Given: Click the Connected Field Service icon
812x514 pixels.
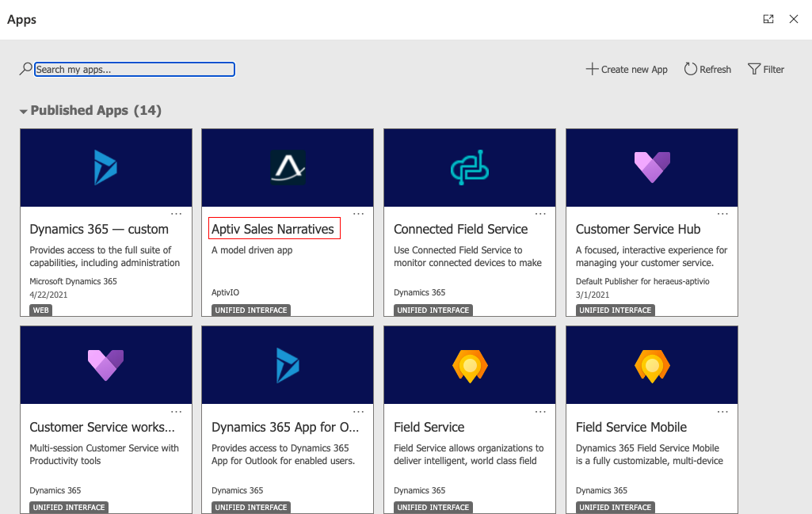Looking at the screenshot, I should 470,167.
